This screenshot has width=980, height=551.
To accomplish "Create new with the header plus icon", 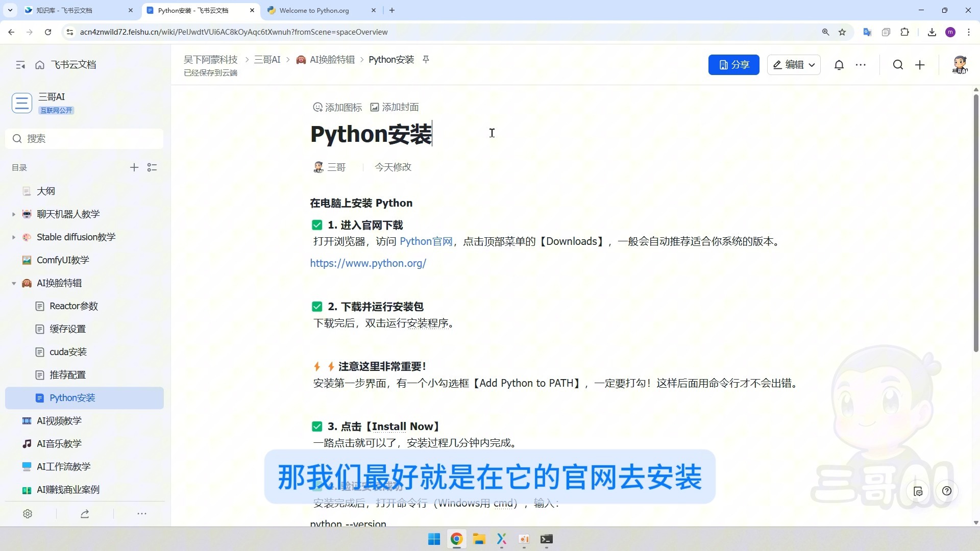I will point(920,65).
